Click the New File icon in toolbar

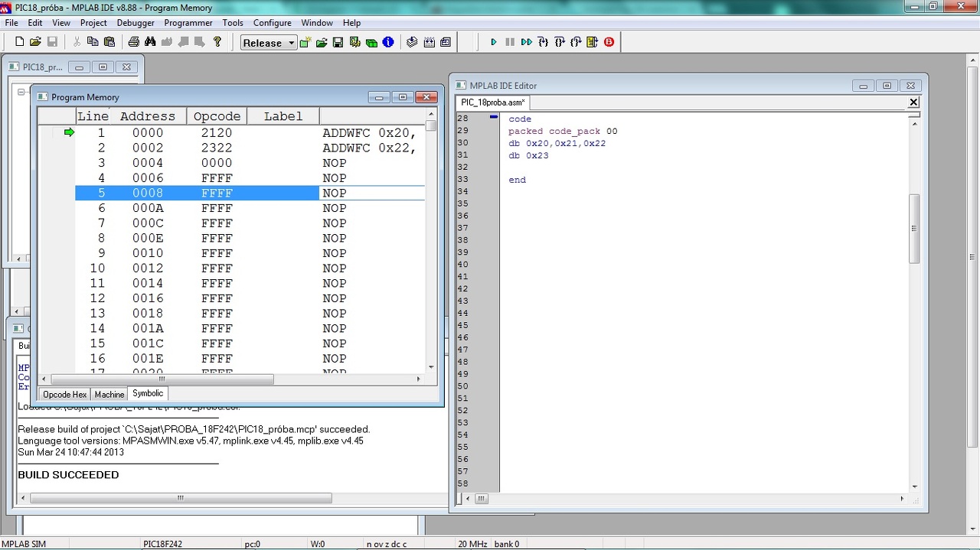(x=19, y=42)
